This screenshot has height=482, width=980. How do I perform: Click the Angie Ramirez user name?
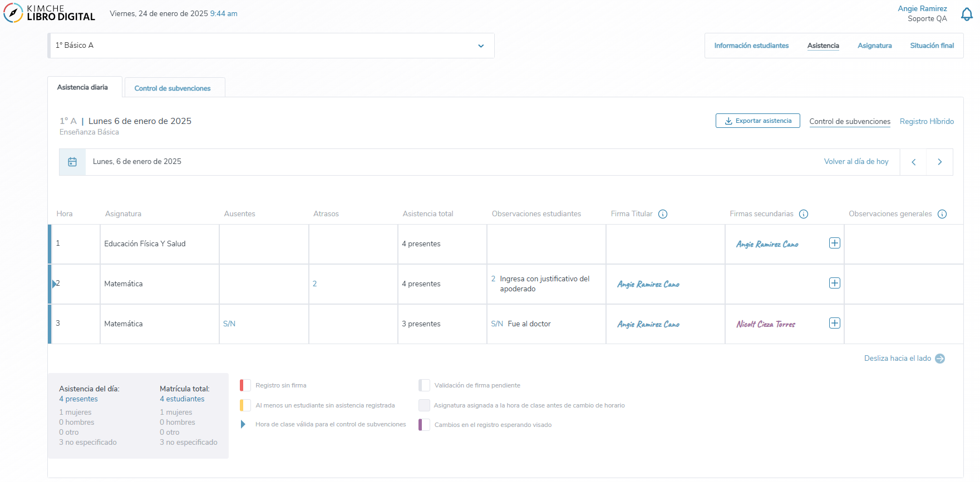[x=922, y=8]
